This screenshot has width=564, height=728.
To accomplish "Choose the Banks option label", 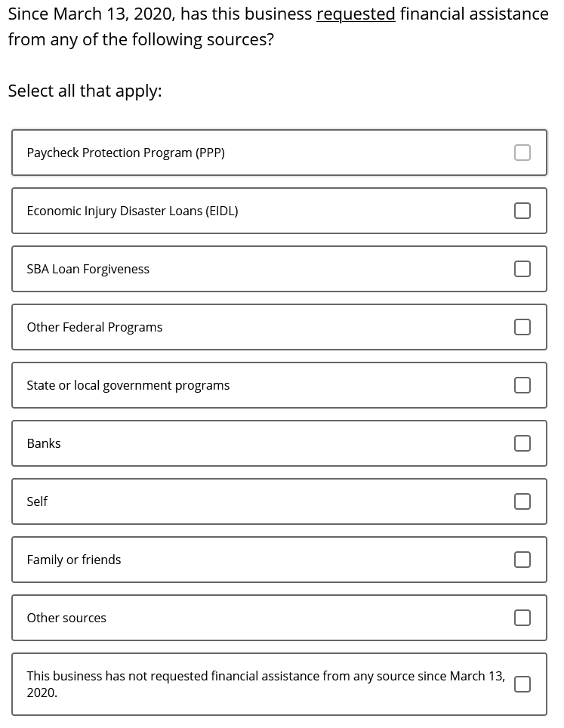I will (44, 443).
